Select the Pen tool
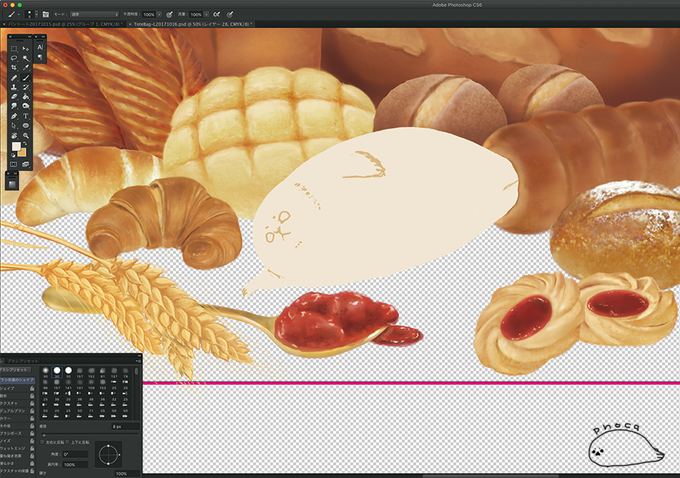This screenshot has height=478, width=680. click(14, 116)
